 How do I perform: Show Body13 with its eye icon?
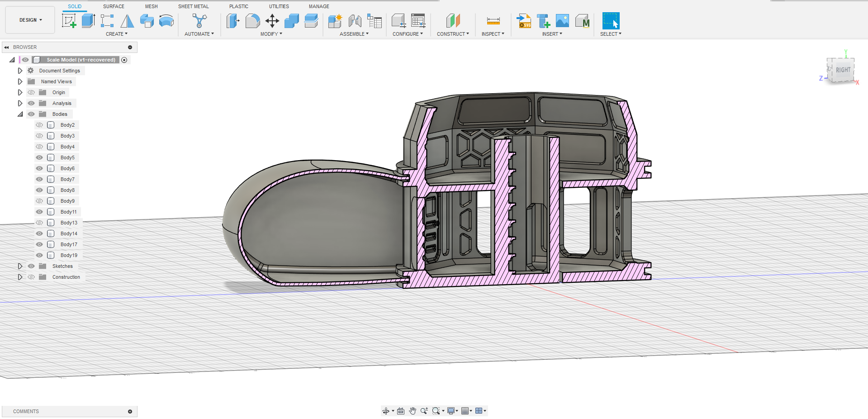pyautogui.click(x=39, y=223)
